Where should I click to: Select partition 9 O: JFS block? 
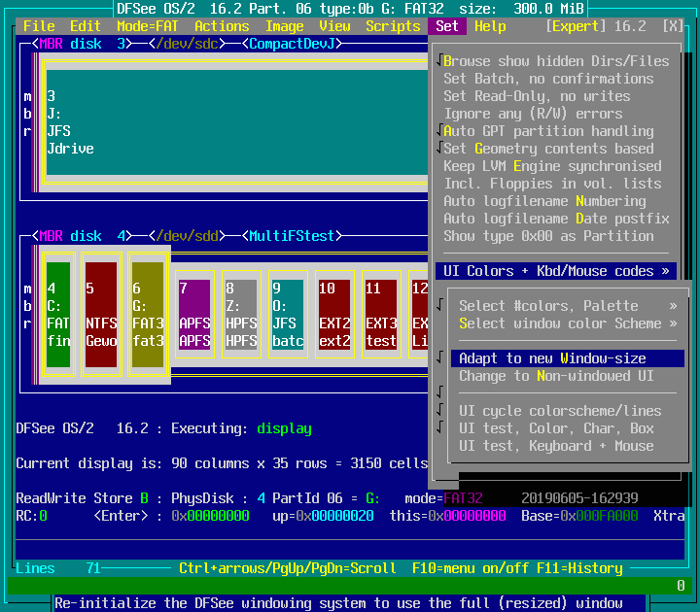(x=288, y=315)
